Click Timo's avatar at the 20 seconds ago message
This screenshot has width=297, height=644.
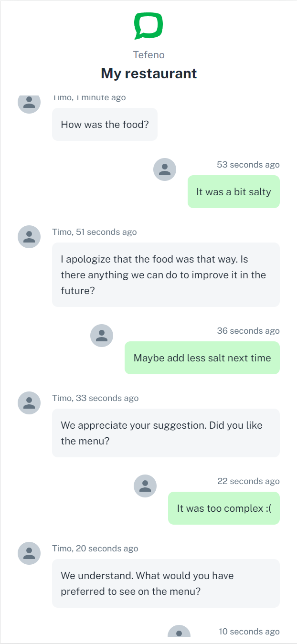point(29,553)
